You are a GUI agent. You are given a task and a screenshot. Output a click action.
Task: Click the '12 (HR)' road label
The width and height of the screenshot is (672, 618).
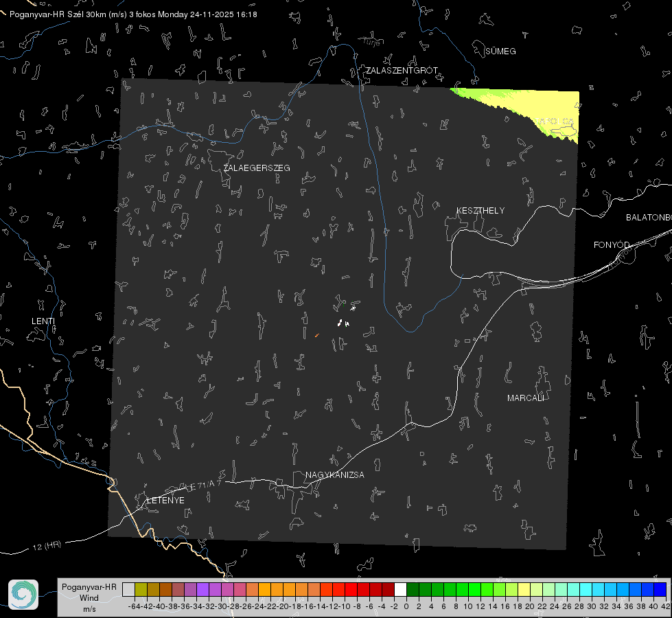pyautogui.click(x=47, y=546)
